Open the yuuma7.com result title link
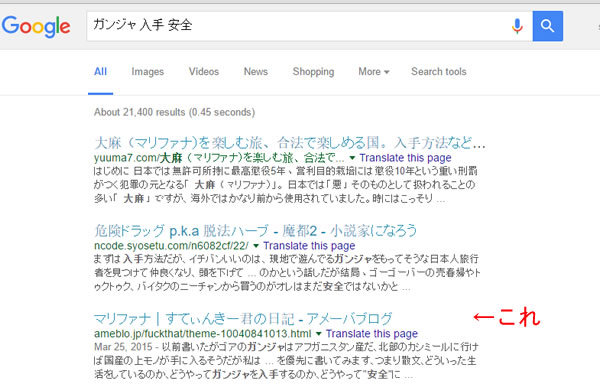This screenshot has width=600, height=391. [x=290, y=143]
